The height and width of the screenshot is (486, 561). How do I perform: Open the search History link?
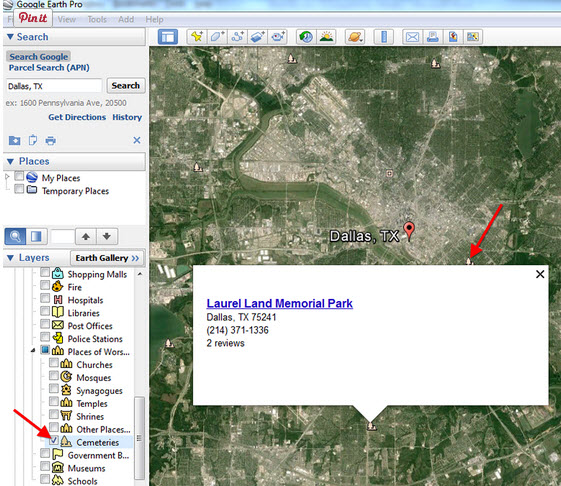[127, 117]
